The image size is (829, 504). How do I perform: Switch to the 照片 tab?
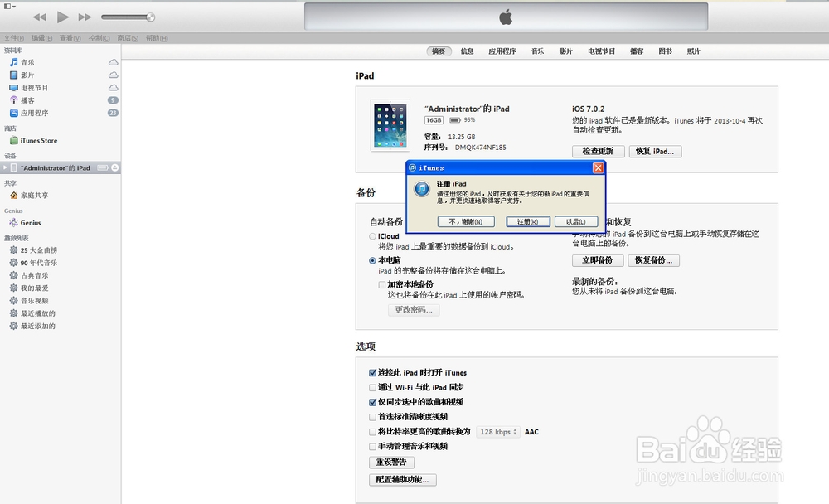click(x=694, y=51)
